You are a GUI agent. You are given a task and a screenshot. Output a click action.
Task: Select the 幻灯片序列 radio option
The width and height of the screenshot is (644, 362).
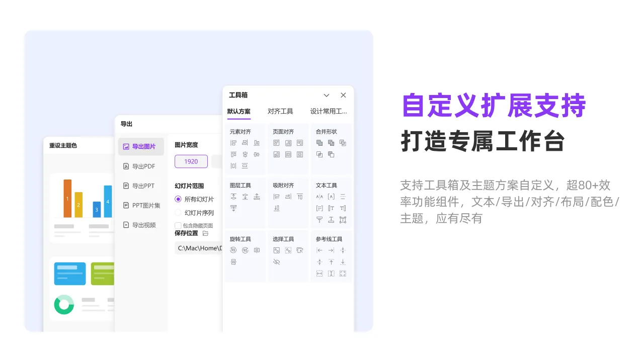coord(178,213)
